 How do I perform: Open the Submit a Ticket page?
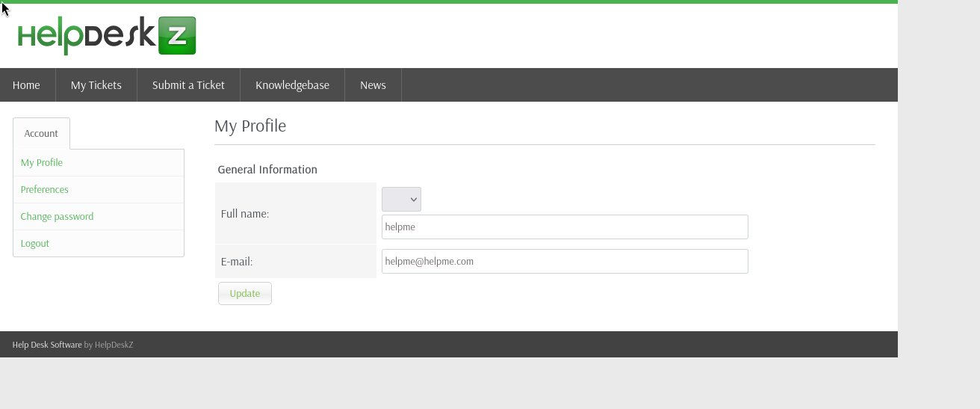188,85
